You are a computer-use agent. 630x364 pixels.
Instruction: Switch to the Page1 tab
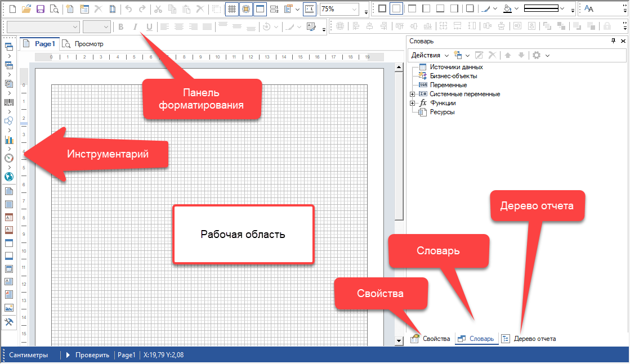click(40, 44)
